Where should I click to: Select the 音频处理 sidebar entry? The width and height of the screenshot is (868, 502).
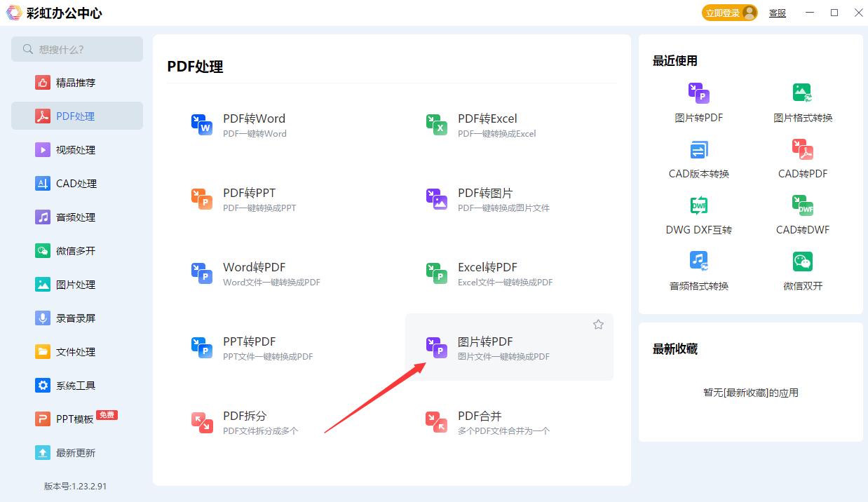(x=77, y=217)
